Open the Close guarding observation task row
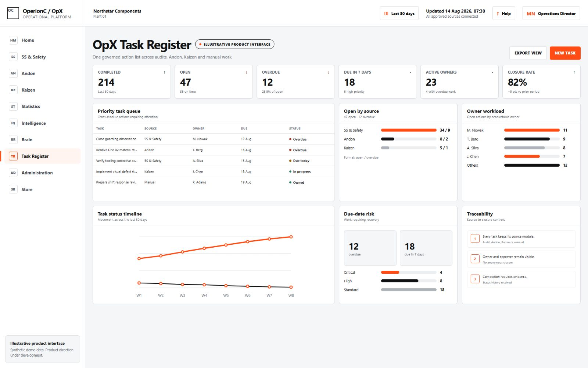588x368 pixels. [x=214, y=139]
